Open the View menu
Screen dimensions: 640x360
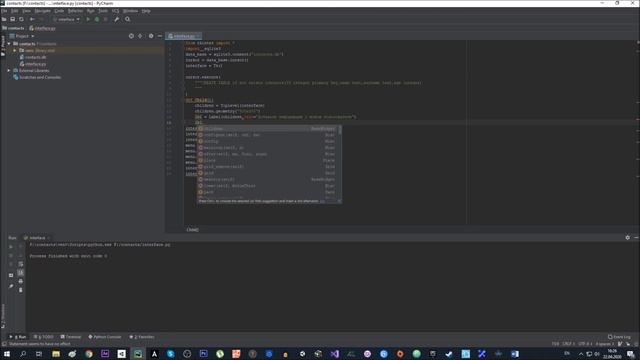click(x=27, y=11)
